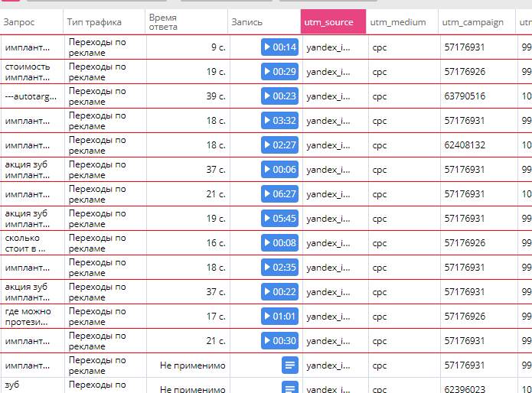The width and height of the screenshot is (532, 393).
Task: Play the 02:27 call recording
Action: click(279, 145)
